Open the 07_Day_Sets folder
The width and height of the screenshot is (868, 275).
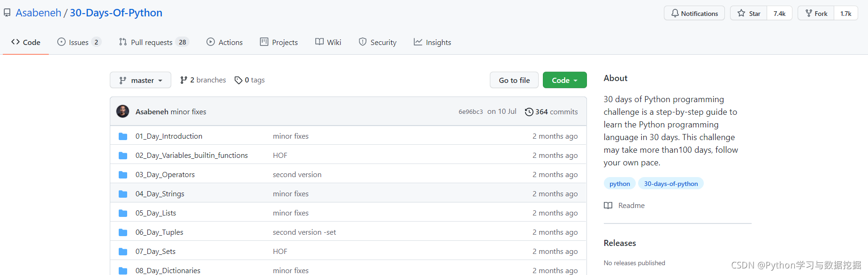[155, 251]
